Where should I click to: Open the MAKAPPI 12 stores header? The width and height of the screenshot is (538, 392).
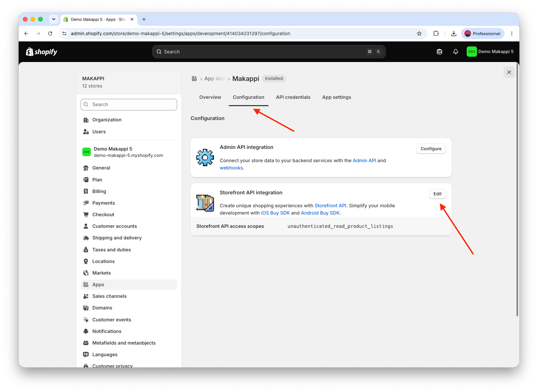[x=129, y=82]
